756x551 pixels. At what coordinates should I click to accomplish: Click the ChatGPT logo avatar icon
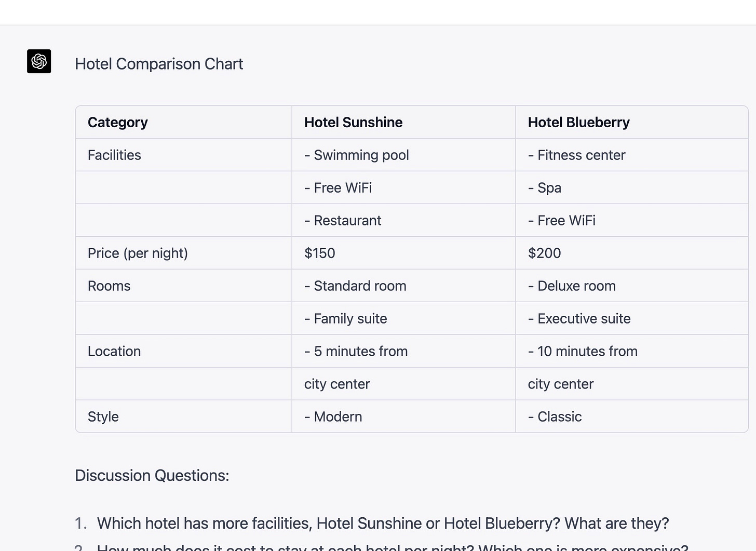pyautogui.click(x=39, y=61)
